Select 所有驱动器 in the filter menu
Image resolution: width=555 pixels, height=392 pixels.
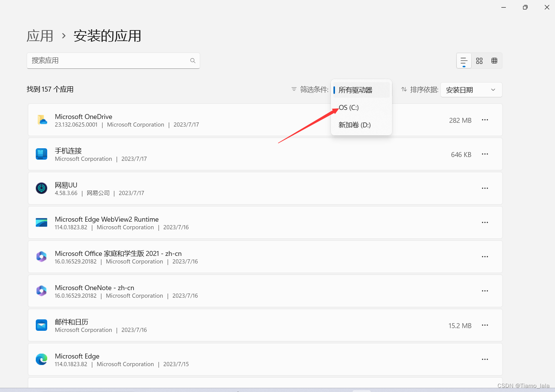pyautogui.click(x=361, y=90)
